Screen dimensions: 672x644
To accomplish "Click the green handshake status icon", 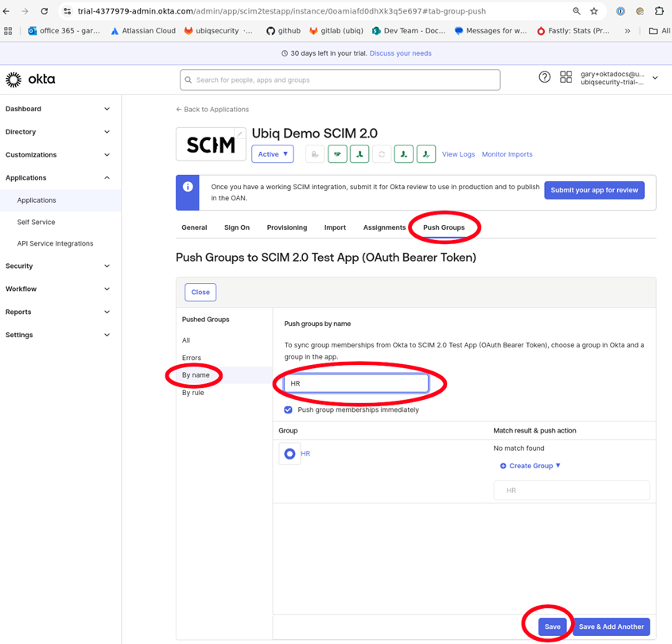I will (x=337, y=154).
